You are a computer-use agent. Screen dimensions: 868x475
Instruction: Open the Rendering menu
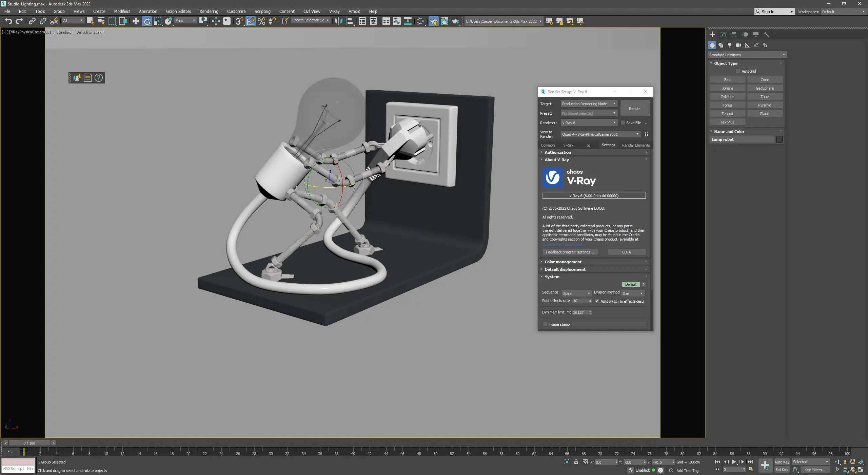[209, 11]
